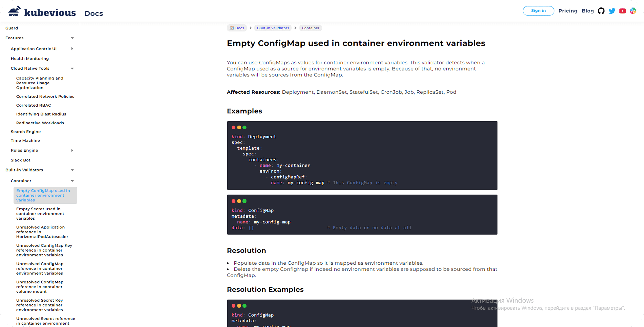Collapse the Features section arrow
Image resolution: width=644 pixels, height=327 pixels.
click(x=72, y=38)
